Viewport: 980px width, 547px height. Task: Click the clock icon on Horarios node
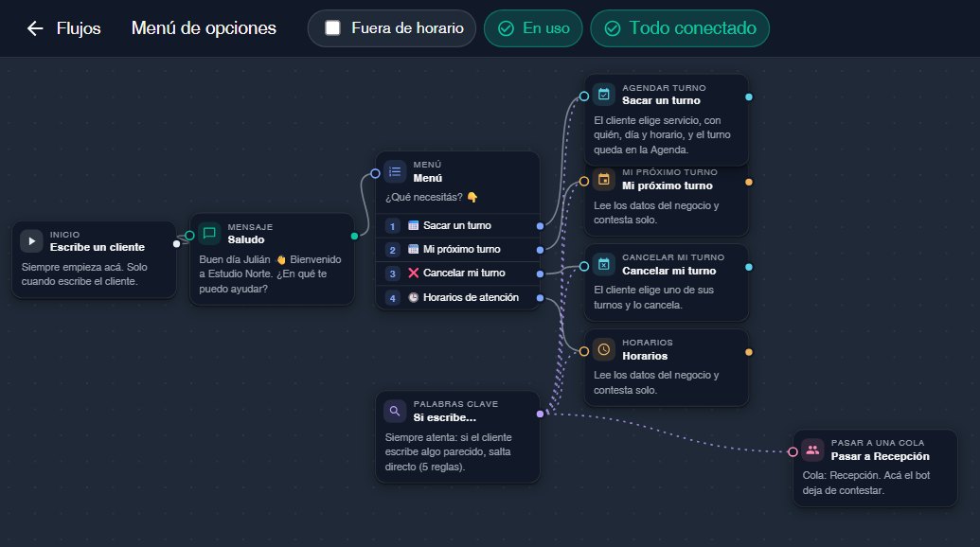pos(604,349)
